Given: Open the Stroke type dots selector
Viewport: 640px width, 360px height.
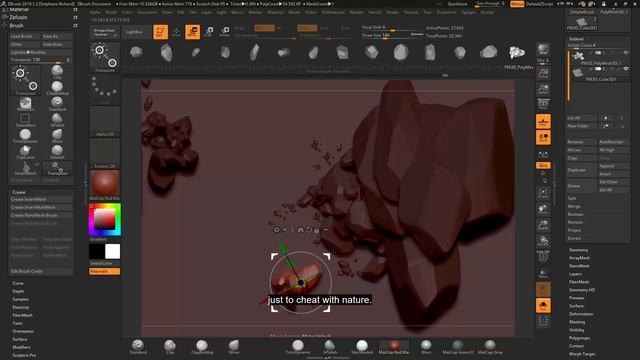Looking at the screenshot, I should point(105,89).
